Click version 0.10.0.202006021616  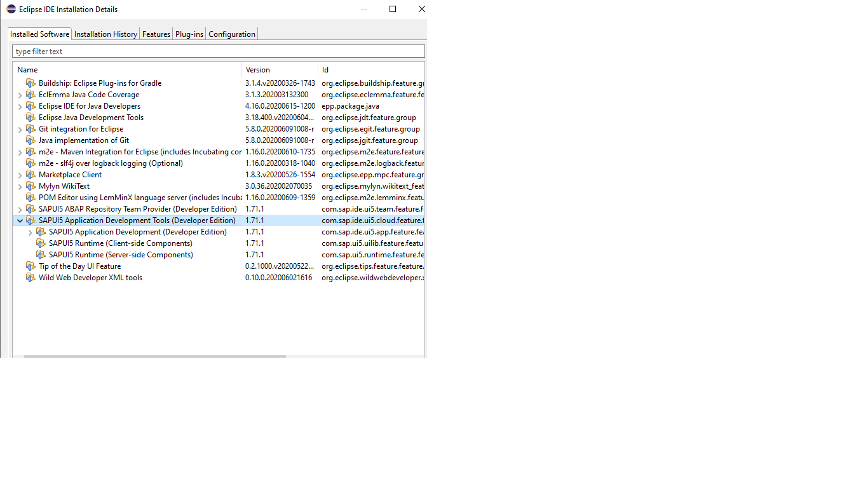278,278
